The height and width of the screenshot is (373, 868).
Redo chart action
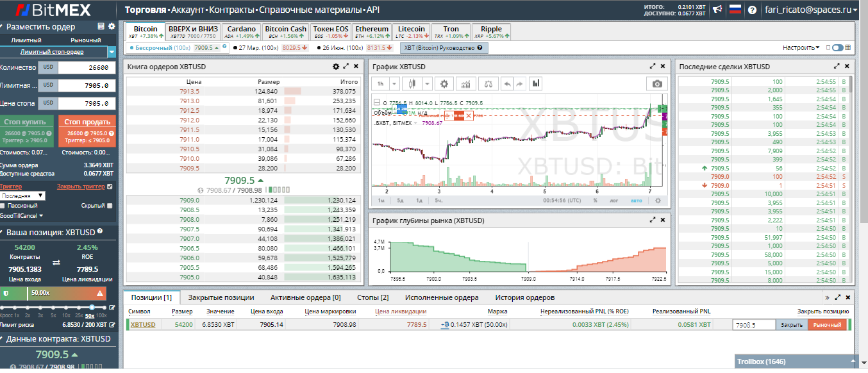pos(520,84)
